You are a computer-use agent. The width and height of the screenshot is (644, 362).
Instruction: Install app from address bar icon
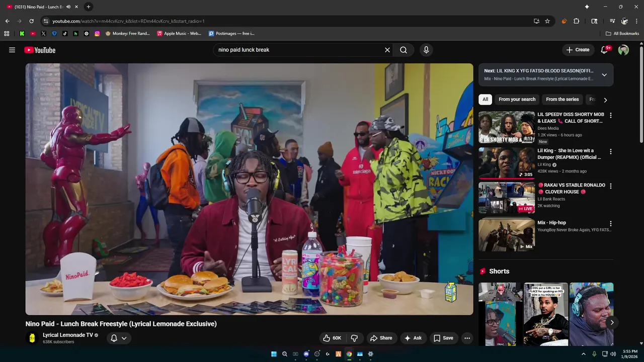point(536,21)
